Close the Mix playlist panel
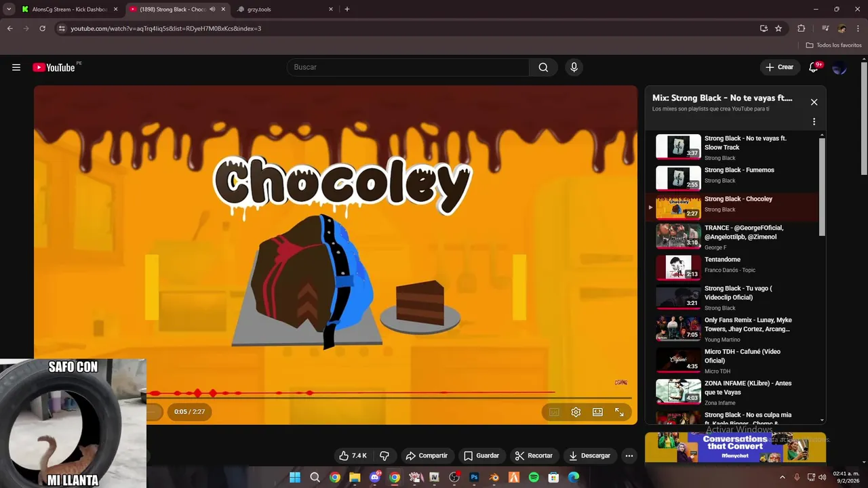Screen dimensions: 868x488 [x=814, y=102]
